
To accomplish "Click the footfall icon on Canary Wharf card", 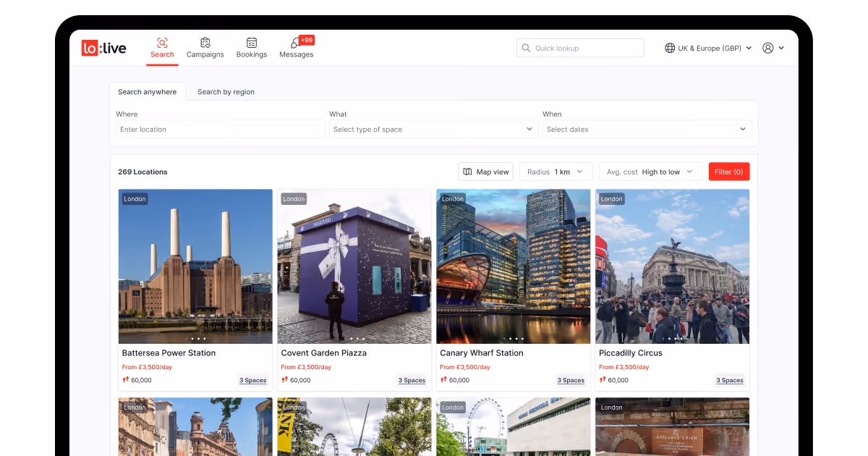I will (444, 379).
